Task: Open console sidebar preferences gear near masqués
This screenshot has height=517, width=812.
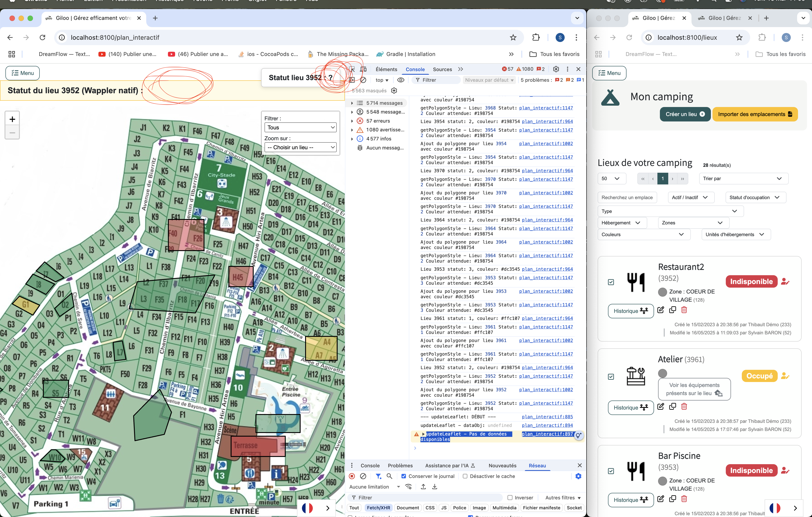Action: [x=394, y=90]
